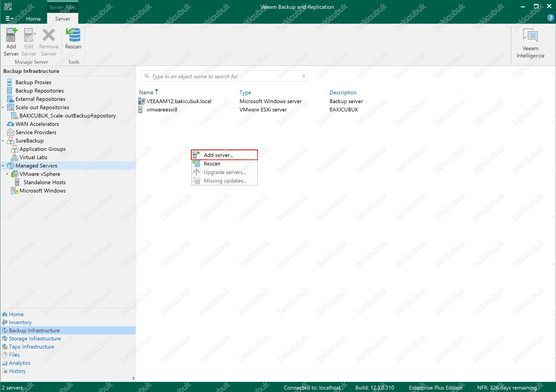Collapse the Scale-out Repositories node
Image resolution: width=556 pixels, height=392 pixels.
pos(3,107)
